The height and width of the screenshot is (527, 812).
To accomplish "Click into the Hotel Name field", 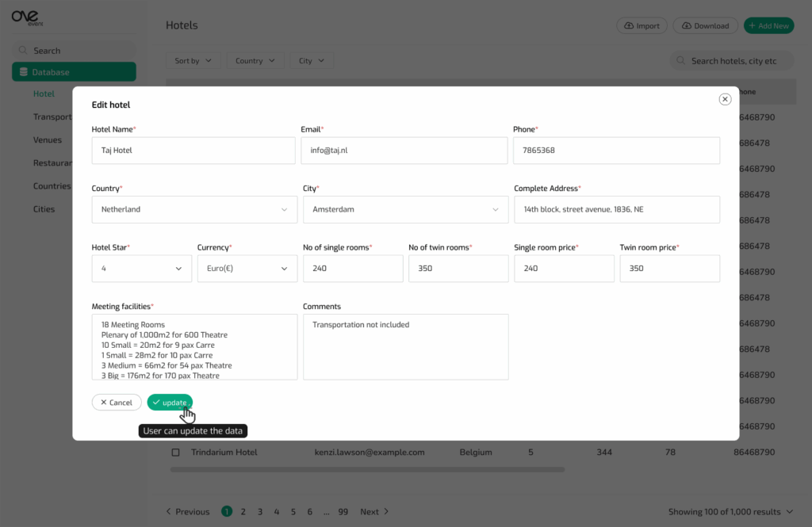I will coord(193,151).
